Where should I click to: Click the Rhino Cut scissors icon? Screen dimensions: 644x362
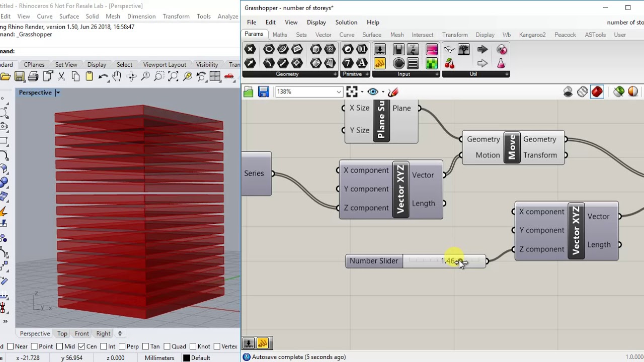click(61, 76)
